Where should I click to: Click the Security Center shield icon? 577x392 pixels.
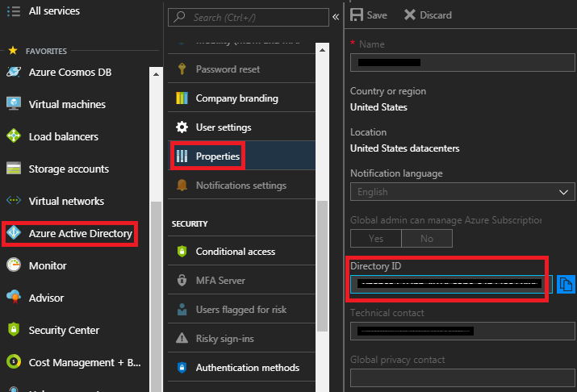click(14, 329)
